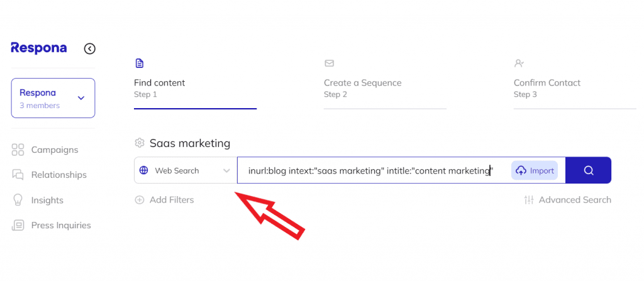Click the Import button
This screenshot has height=281, width=644.
pyautogui.click(x=535, y=170)
